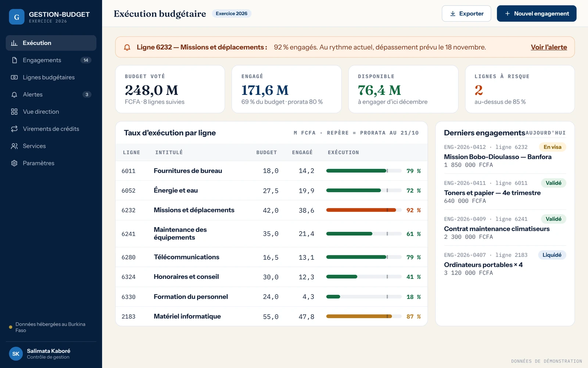Click the plus icon in Nouvel engagement

pos(508,14)
